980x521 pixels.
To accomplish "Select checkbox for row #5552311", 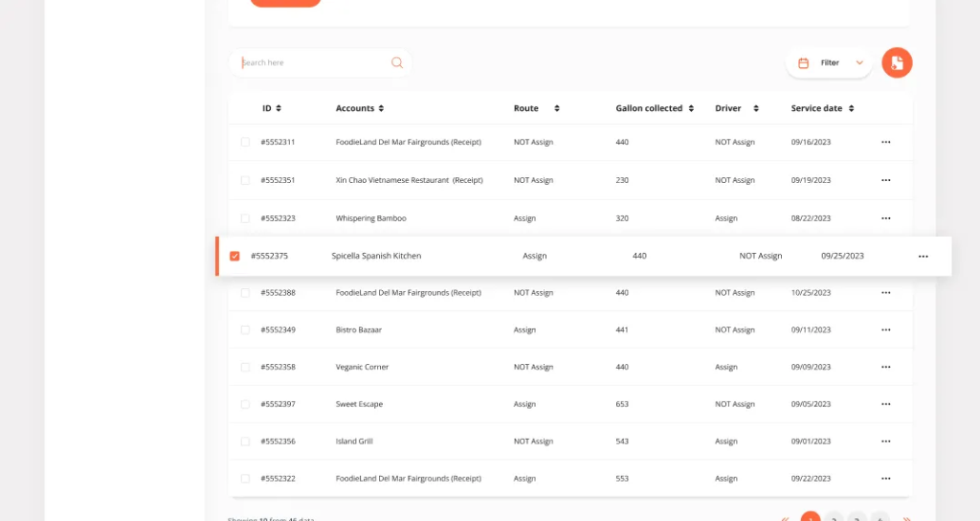I will tap(245, 142).
